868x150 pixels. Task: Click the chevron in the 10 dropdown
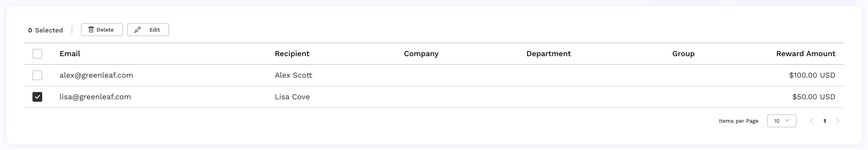[787, 120]
